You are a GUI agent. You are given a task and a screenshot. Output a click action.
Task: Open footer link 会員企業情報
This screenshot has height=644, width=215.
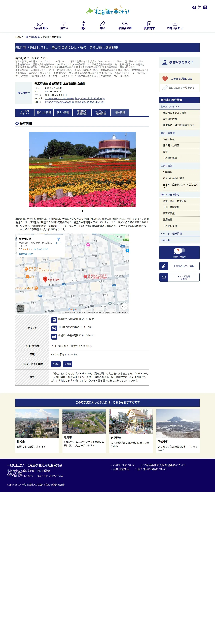click(121, 469)
